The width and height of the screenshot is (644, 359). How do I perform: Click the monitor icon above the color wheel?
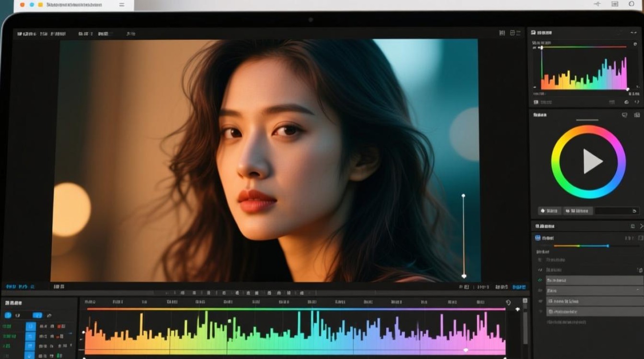pos(624,115)
